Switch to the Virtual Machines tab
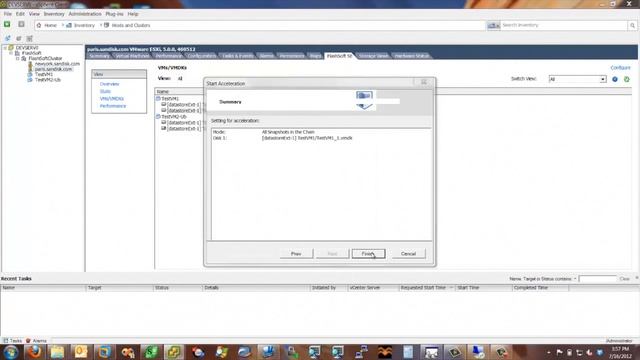The width and height of the screenshot is (640, 360). tap(132, 56)
